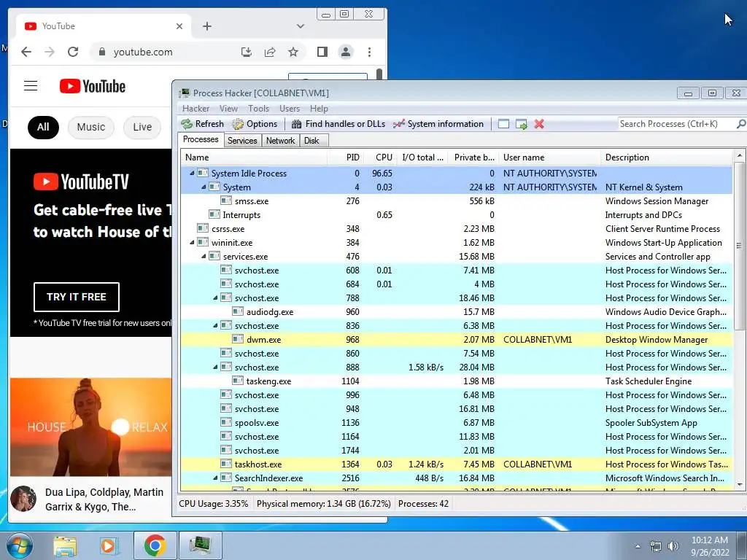Collapse the System process node
This screenshot has width=747, height=560.
click(204, 187)
